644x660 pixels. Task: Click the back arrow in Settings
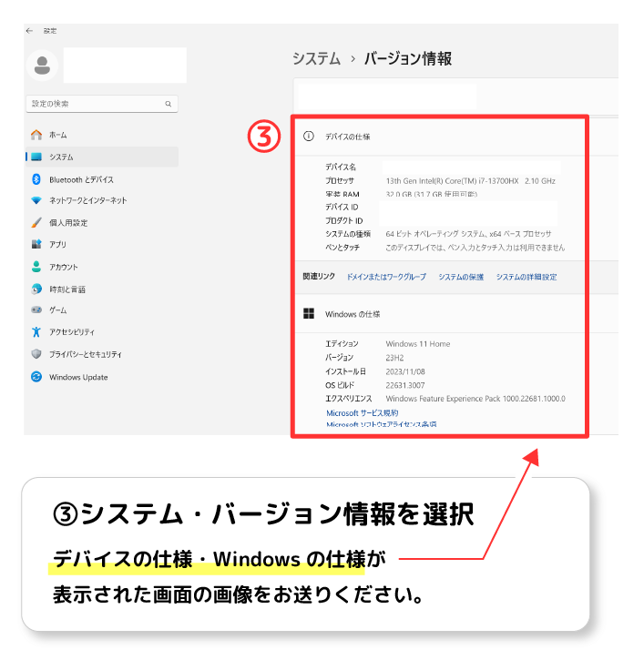[30, 31]
